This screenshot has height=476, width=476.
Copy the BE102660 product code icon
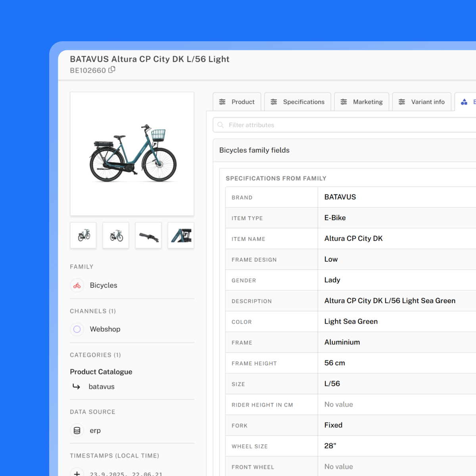tap(112, 70)
